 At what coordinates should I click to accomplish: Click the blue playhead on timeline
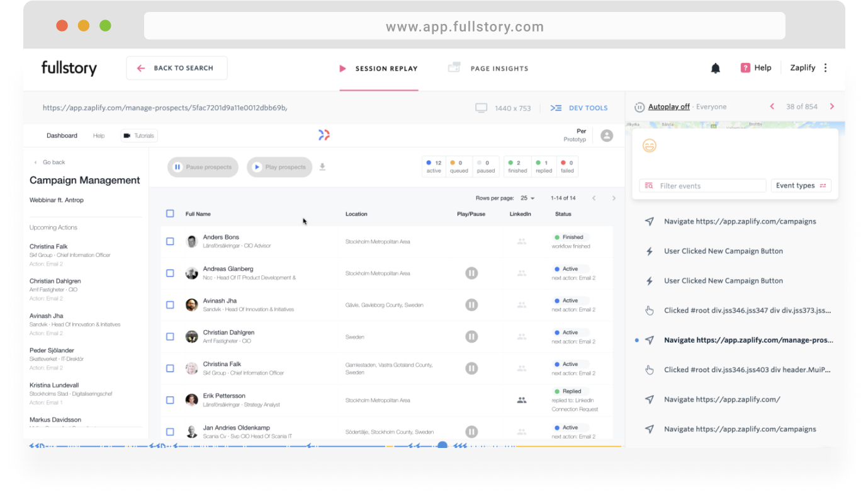tap(442, 445)
